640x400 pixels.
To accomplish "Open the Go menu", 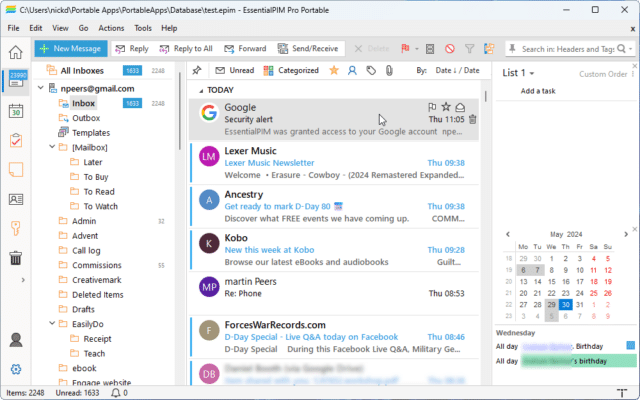I will tap(83, 28).
